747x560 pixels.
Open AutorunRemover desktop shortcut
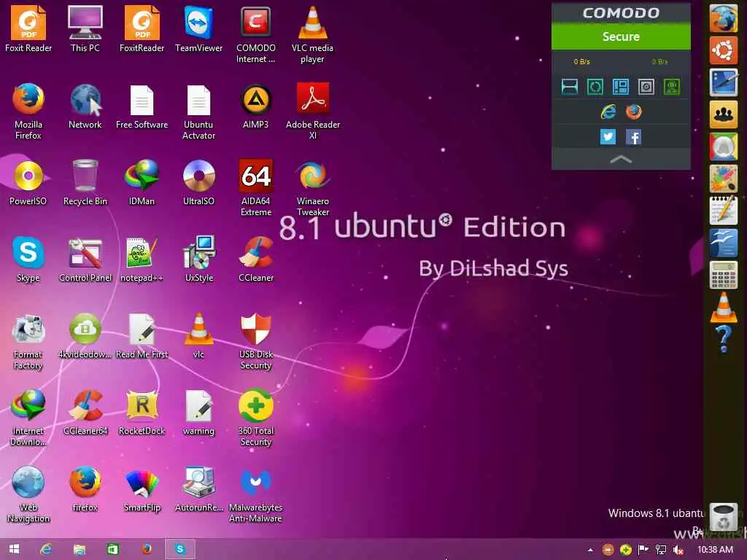click(x=198, y=489)
